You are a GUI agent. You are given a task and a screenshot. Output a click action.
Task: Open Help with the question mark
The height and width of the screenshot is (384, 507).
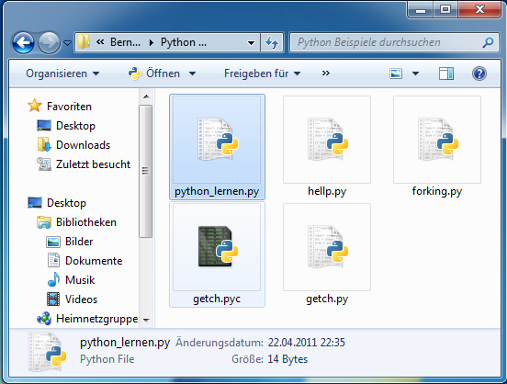click(x=479, y=73)
